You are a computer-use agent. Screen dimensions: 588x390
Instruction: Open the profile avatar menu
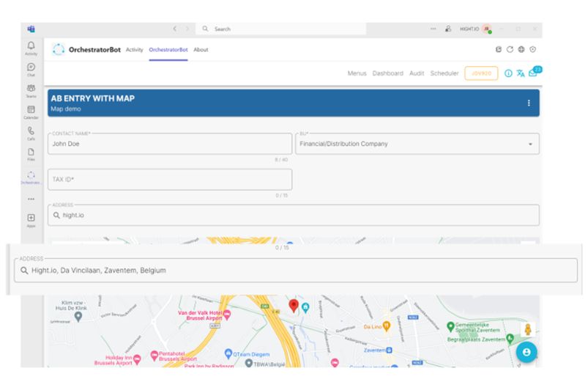coord(487,29)
